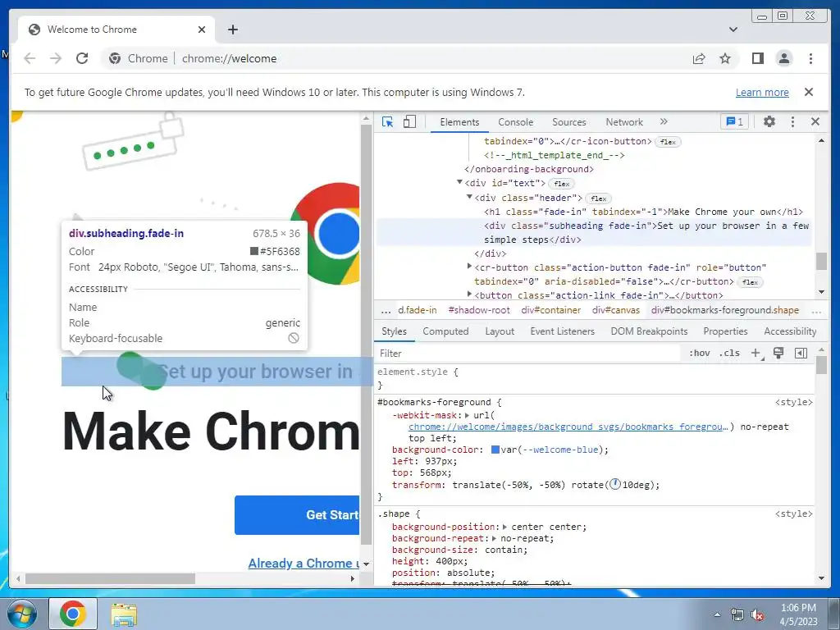Screen dimensions: 840x630
Task: Open the Chrome three-dot menu
Action: point(810,58)
